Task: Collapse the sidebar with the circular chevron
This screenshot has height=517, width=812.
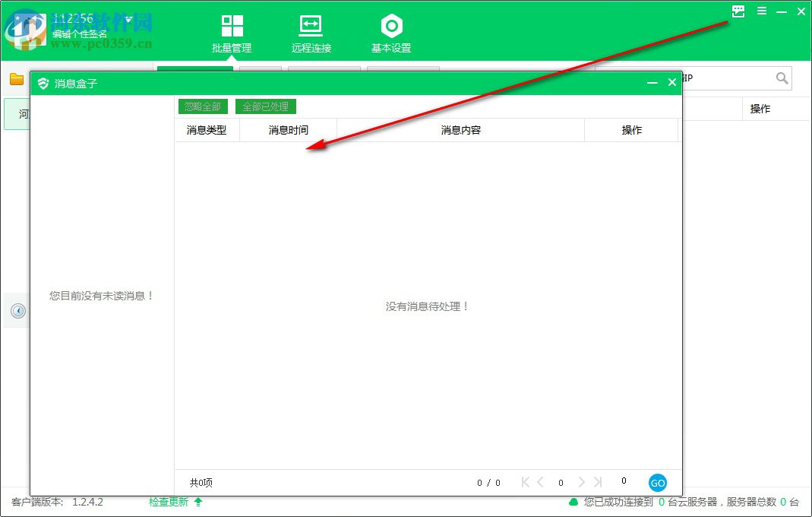Action: [x=17, y=311]
